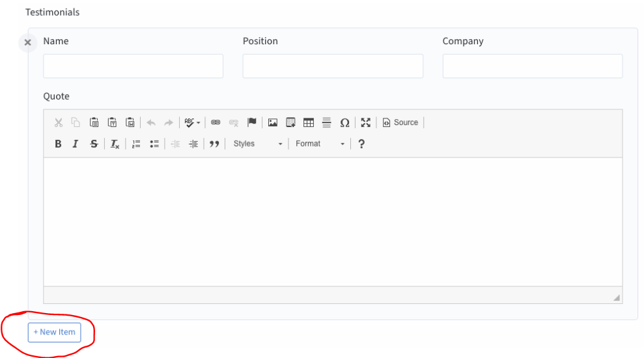644x358 pixels.
Task: Open the spell check ABC dropdown
Action: coord(192,122)
